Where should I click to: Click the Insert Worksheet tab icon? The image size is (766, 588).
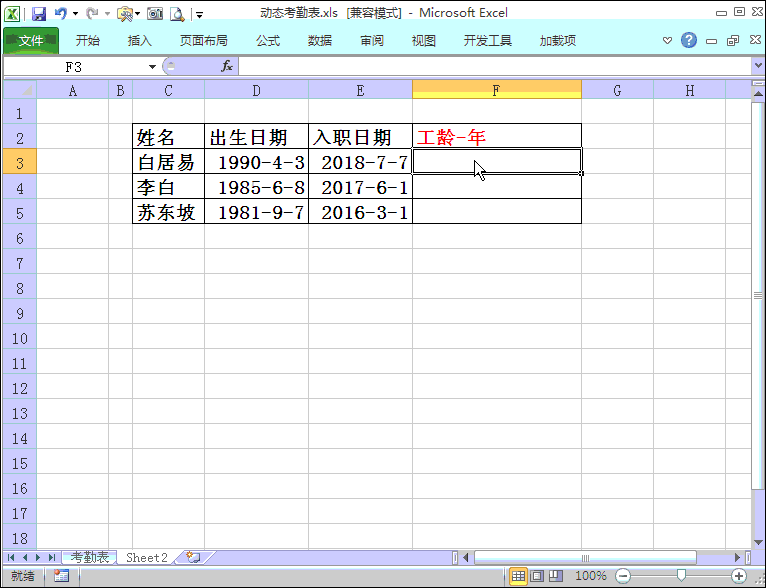click(194, 557)
